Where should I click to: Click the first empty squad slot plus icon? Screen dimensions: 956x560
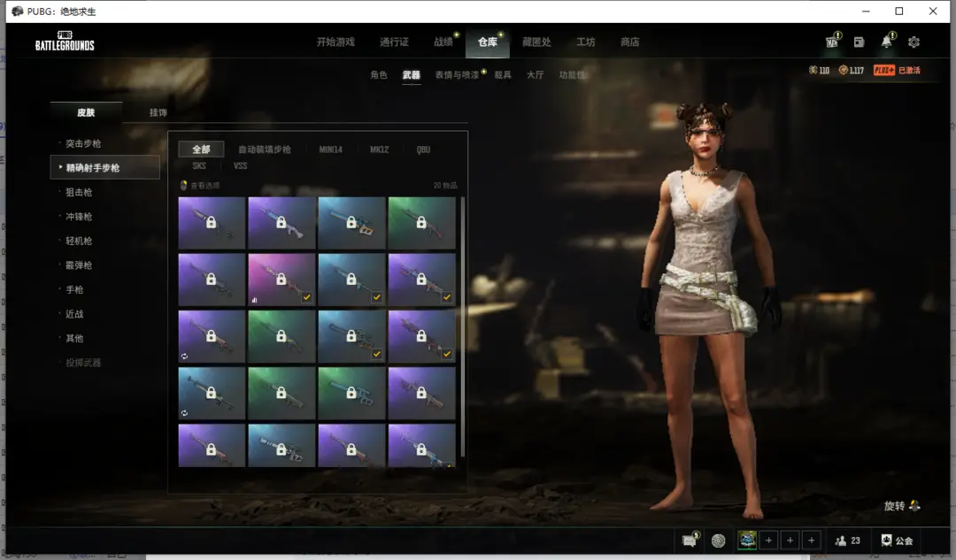click(769, 541)
